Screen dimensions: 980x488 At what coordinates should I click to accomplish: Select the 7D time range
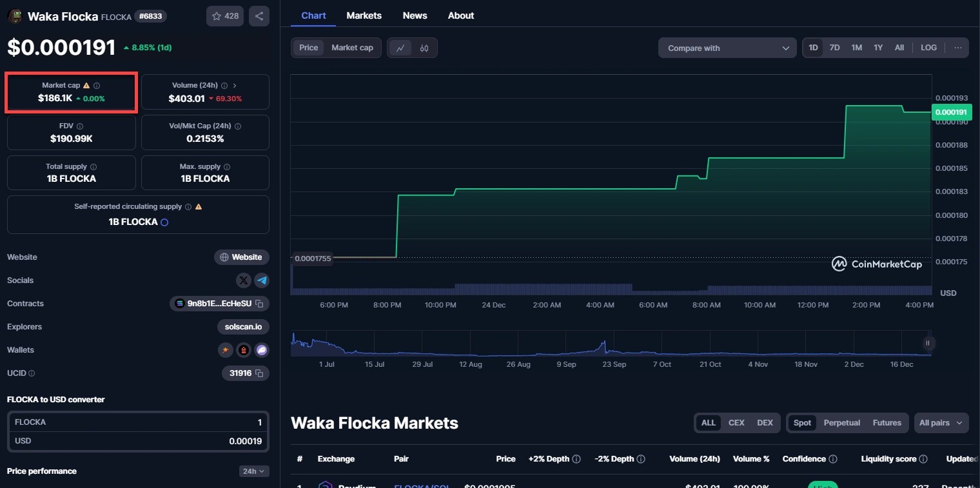tap(834, 48)
